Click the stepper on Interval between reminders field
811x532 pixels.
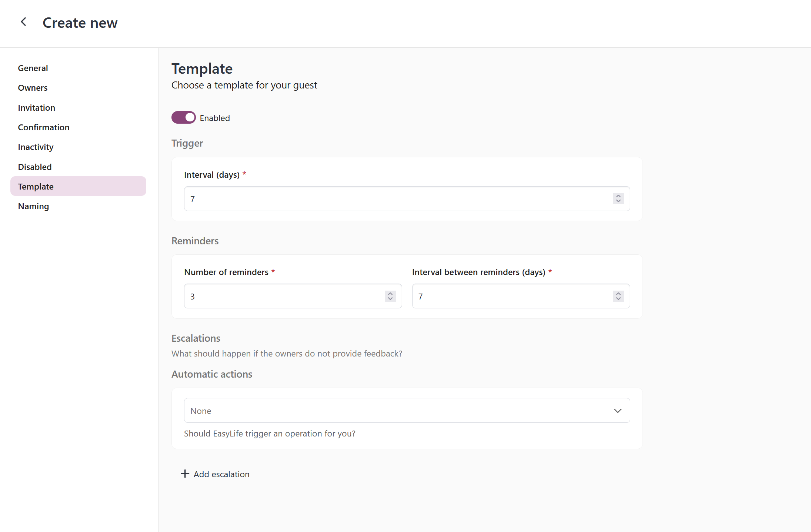point(618,296)
